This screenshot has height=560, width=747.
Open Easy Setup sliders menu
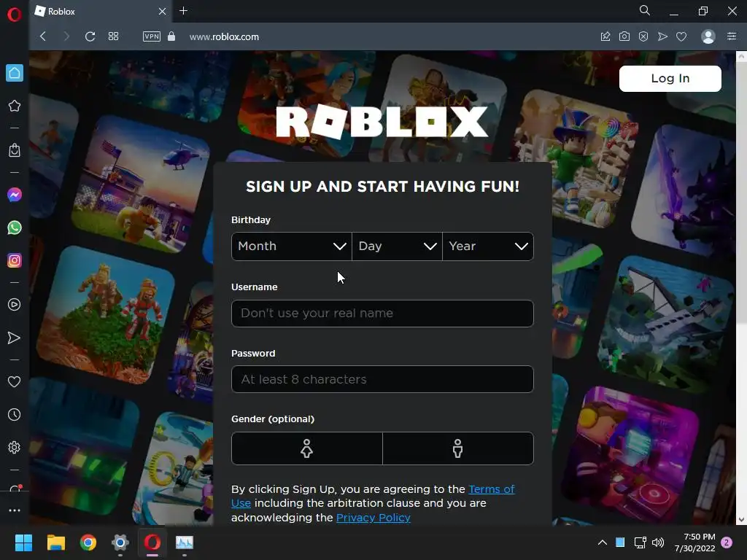tap(732, 36)
